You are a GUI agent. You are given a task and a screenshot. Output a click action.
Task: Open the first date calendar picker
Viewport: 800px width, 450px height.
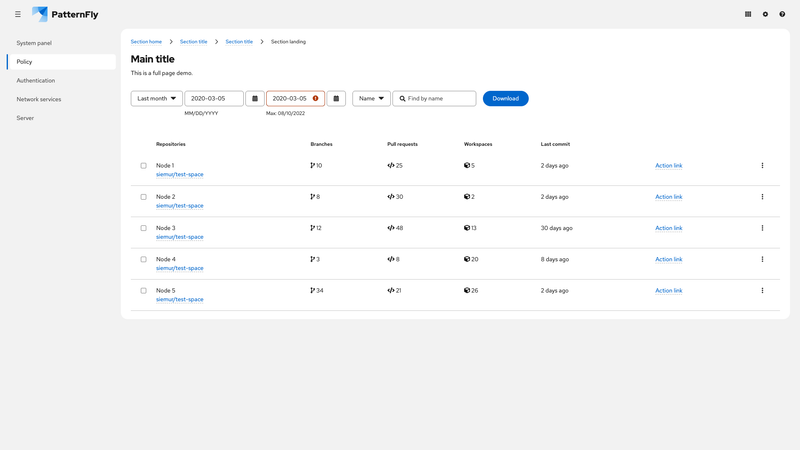tap(255, 99)
